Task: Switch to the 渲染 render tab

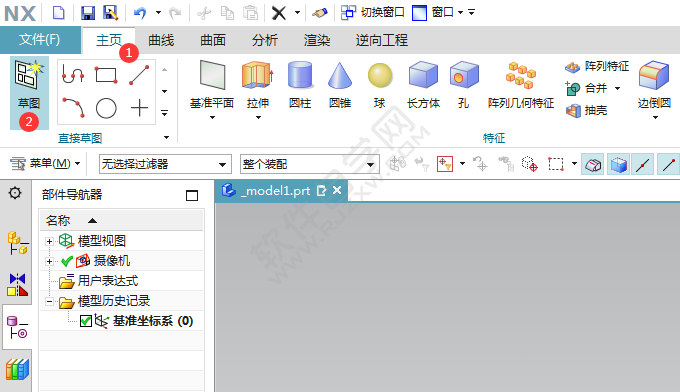Action: 317,40
